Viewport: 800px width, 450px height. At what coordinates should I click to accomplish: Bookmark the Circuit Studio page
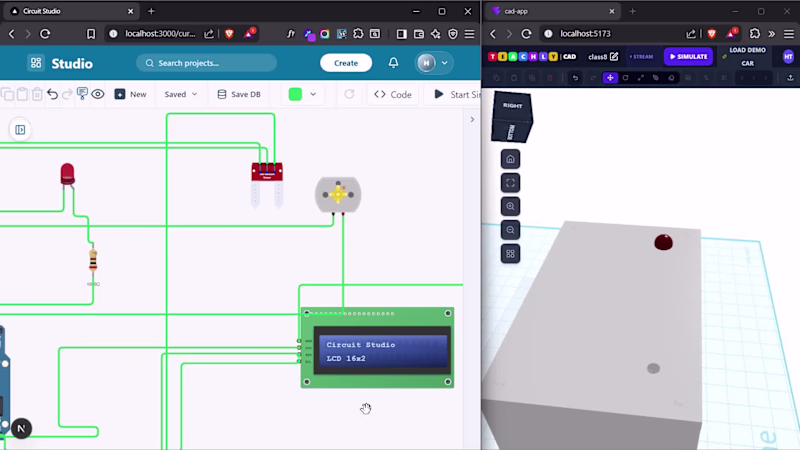pos(91,34)
